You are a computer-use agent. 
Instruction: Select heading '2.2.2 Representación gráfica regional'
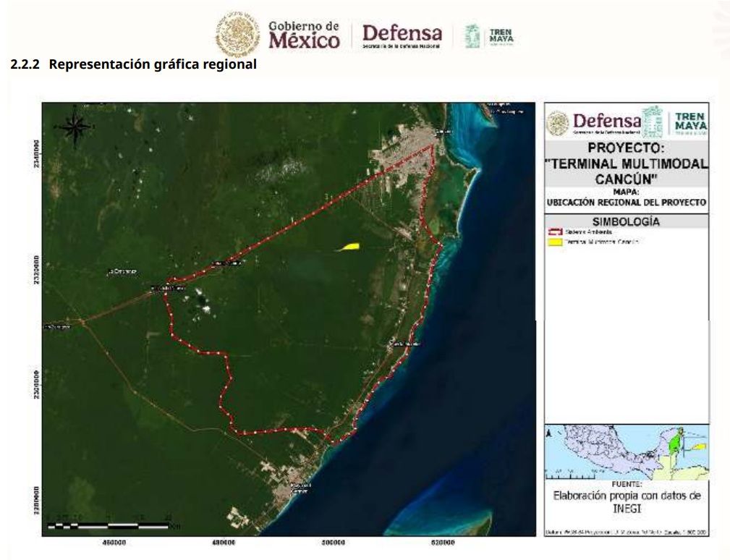tap(133, 64)
